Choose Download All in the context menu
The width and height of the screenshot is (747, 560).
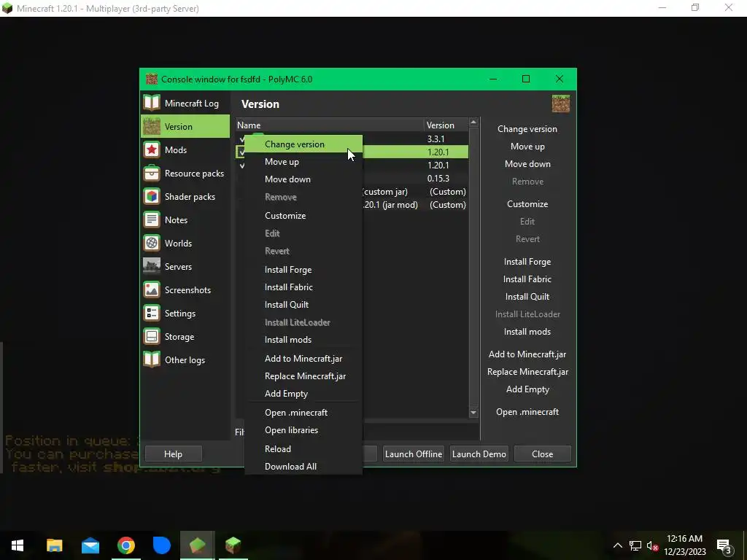(303, 467)
